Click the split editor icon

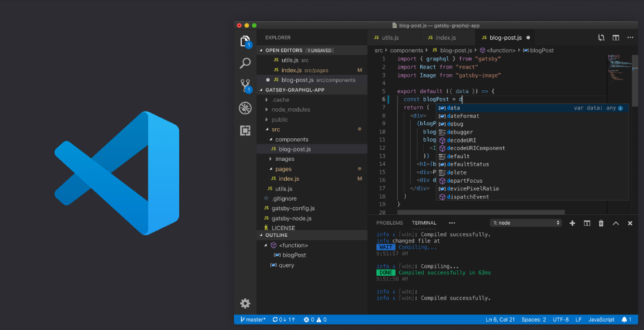point(615,38)
